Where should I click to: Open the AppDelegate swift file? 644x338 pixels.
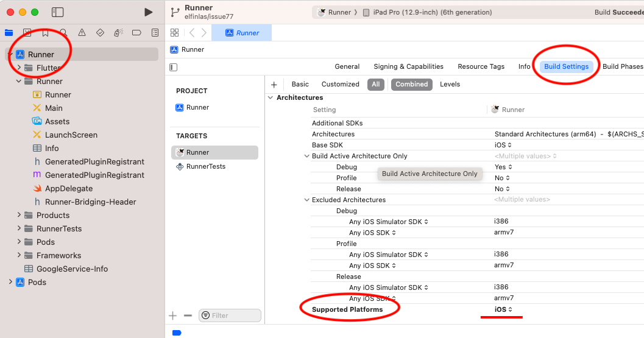[x=63, y=189]
